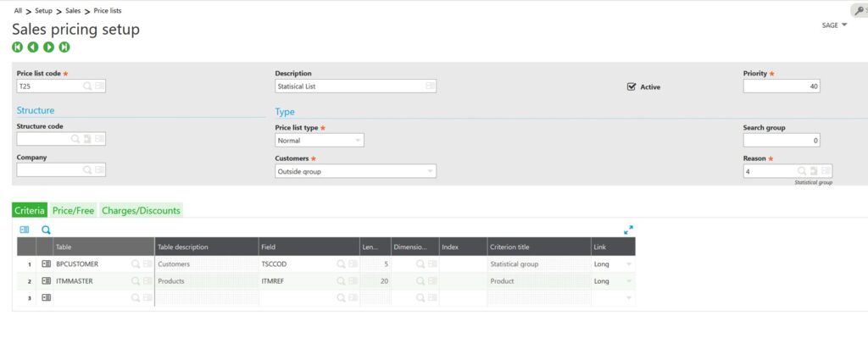Open row actions for empty line 3
Viewport: 868px width, 338px height.
point(46,298)
